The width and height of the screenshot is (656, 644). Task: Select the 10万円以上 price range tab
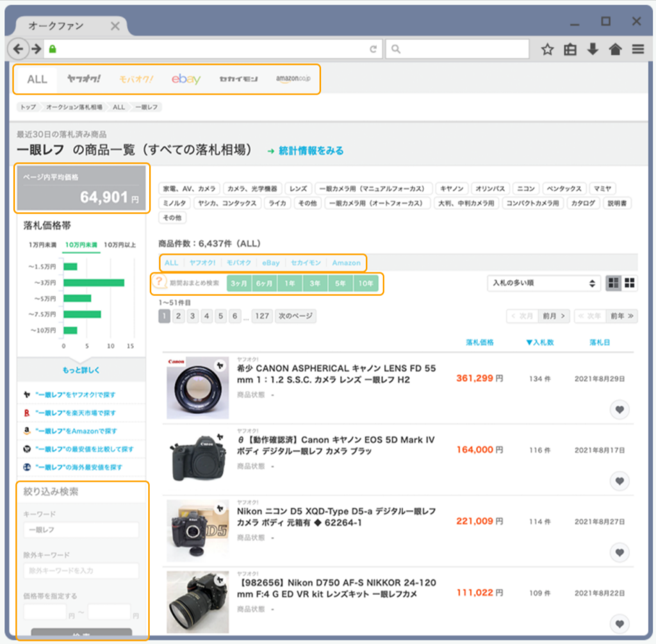coord(120,245)
